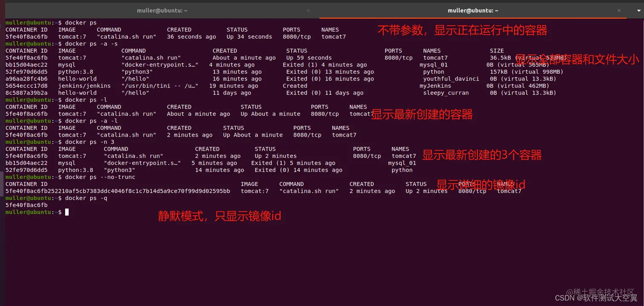Click the youthful_davinci container name

click(x=451, y=79)
